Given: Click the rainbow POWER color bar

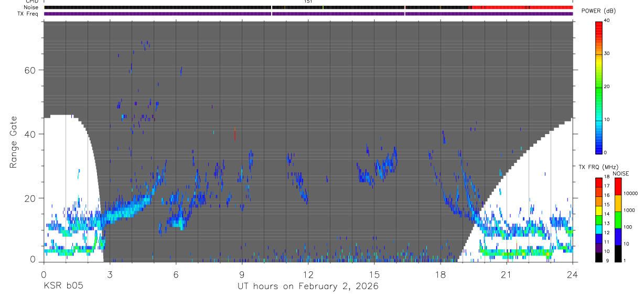Looking at the screenshot, I should point(598,87).
